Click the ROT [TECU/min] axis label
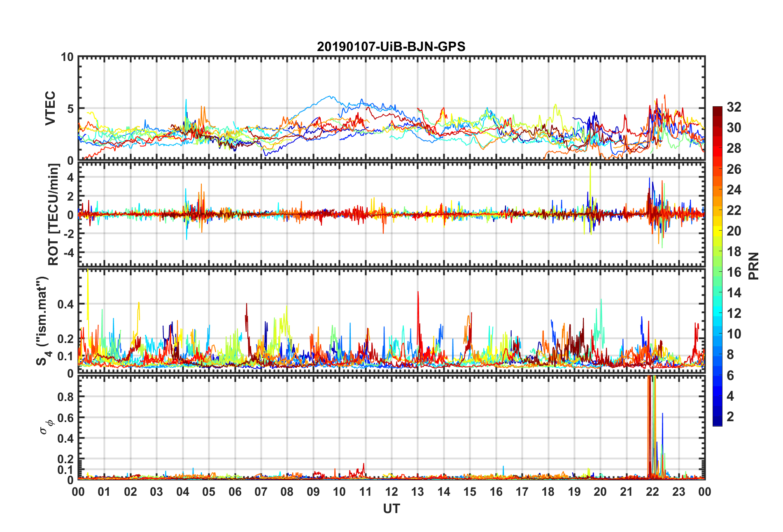The height and width of the screenshot is (532, 783). click(x=54, y=215)
